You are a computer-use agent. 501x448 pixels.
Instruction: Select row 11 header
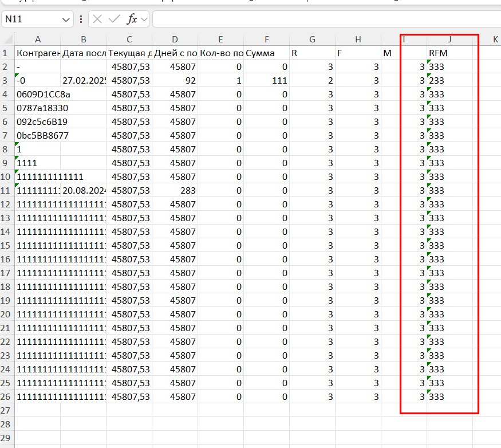7,191
